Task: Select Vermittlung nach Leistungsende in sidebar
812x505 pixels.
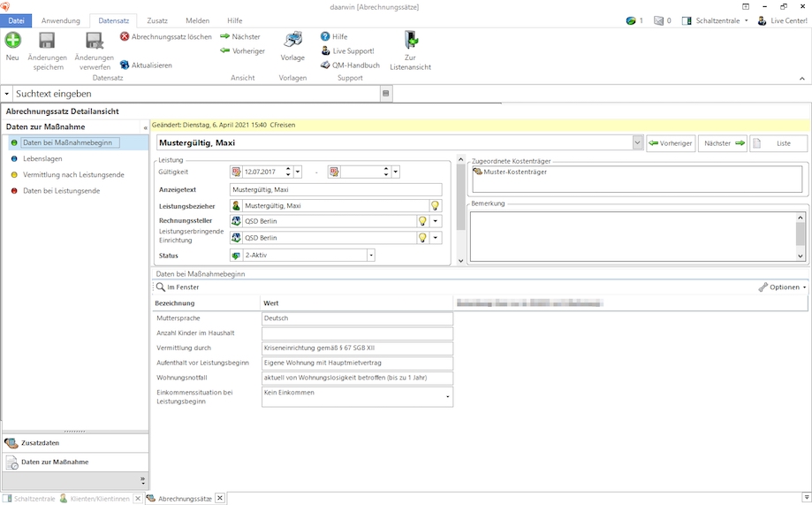Action: pyautogui.click(x=73, y=175)
